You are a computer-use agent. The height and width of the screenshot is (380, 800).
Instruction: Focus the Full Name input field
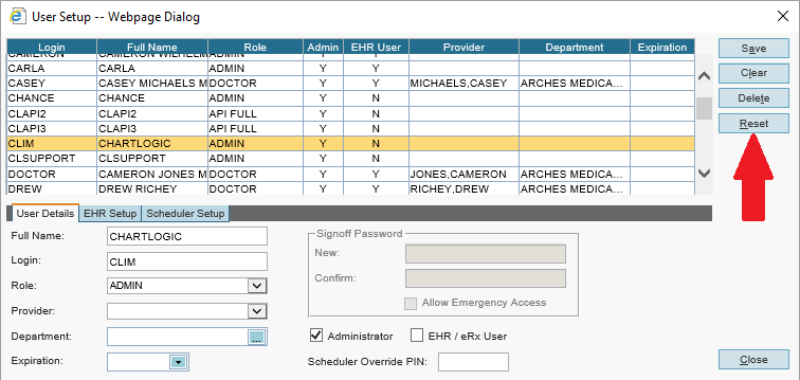[x=187, y=236]
